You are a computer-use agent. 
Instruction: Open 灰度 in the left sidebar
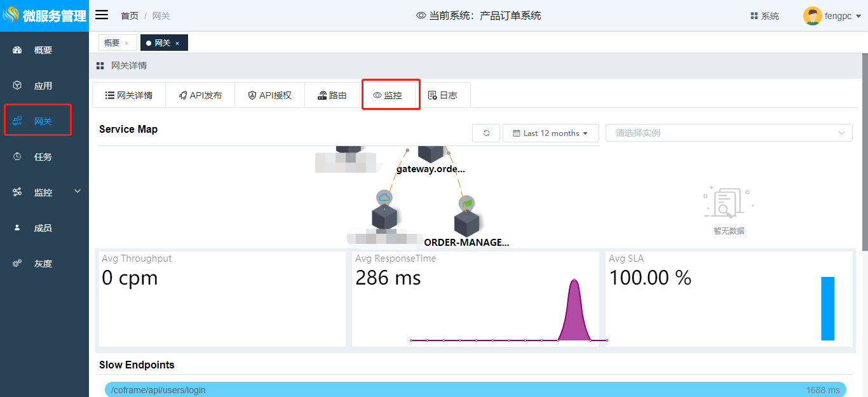pos(43,264)
